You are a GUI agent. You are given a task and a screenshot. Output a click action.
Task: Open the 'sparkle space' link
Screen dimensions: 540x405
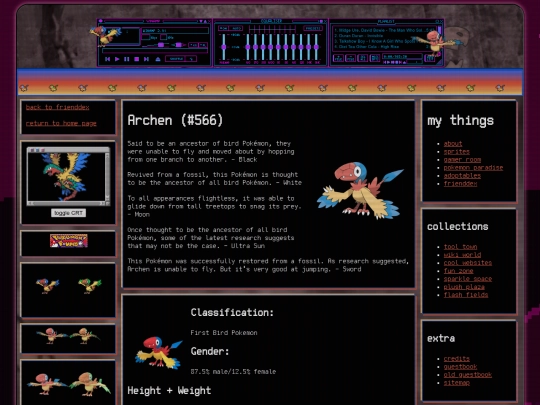click(468, 279)
